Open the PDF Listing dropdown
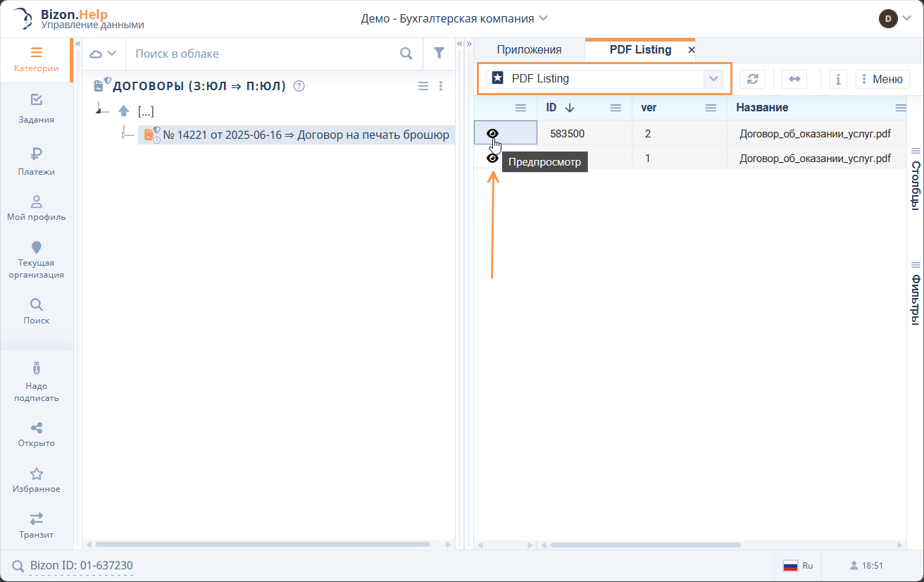The image size is (924, 582). coord(713,79)
